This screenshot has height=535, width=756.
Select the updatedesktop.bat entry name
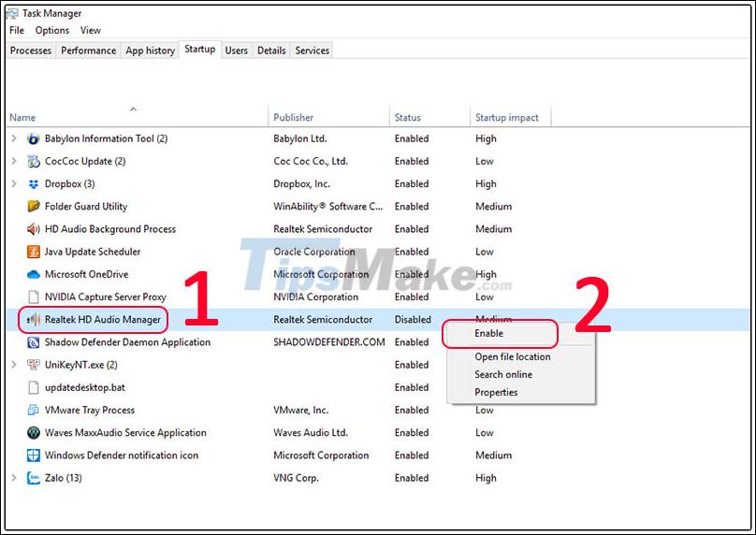(85, 387)
